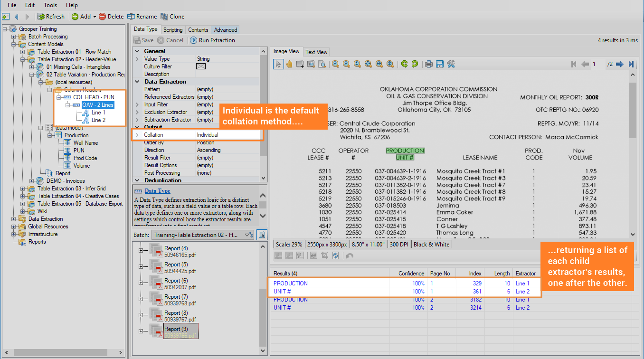Screen dimensions: 644x359
Task: Toggle the button right of Batch dropdown
Action: coord(262,235)
